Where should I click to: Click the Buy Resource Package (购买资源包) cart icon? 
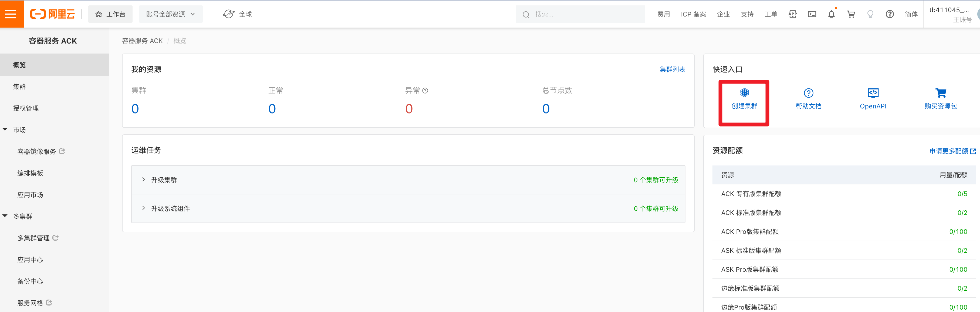tap(940, 93)
